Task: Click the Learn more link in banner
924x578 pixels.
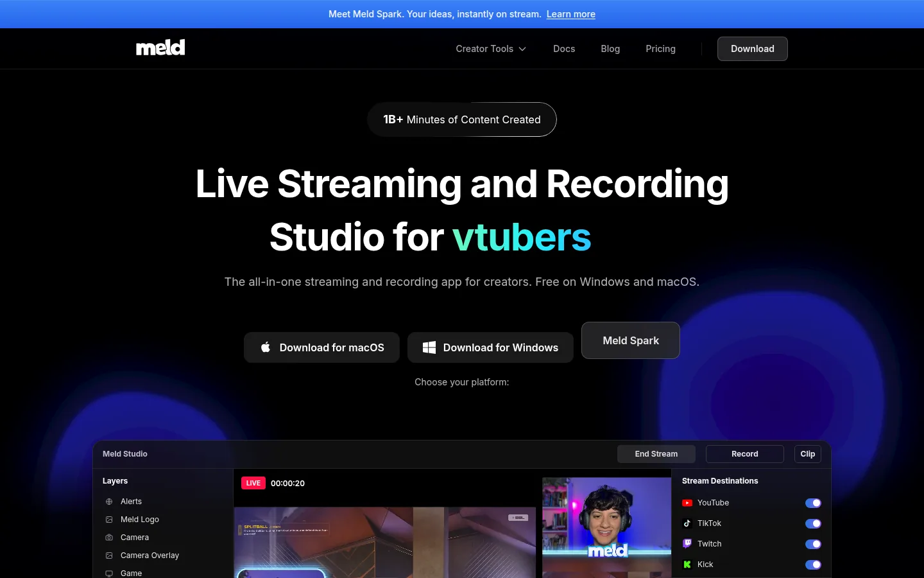Action: coord(570,14)
